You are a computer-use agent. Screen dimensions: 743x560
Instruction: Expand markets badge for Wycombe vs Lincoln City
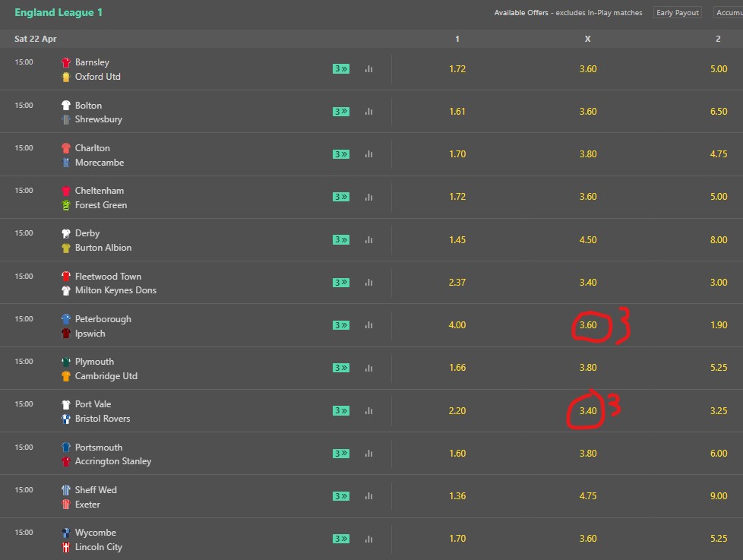click(341, 539)
